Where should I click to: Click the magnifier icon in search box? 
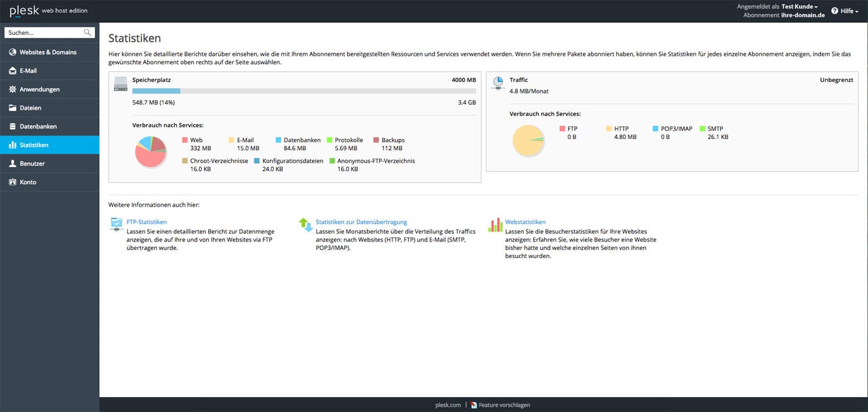pyautogui.click(x=87, y=33)
